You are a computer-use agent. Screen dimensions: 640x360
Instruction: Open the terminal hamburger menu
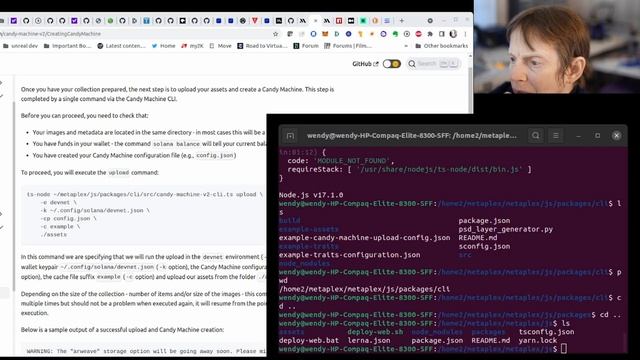tap(556, 136)
